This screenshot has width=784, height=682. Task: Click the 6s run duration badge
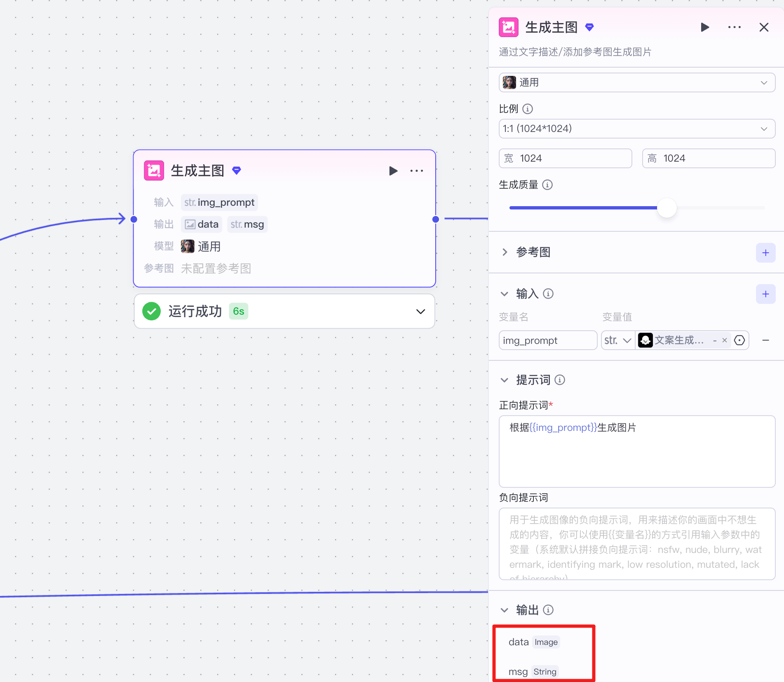(x=239, y=311)
